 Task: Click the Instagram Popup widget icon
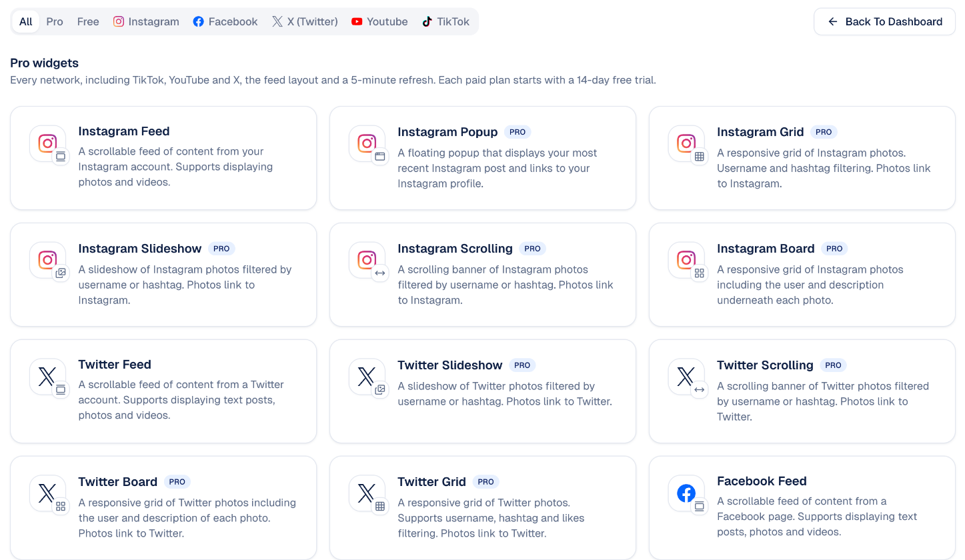367,143
